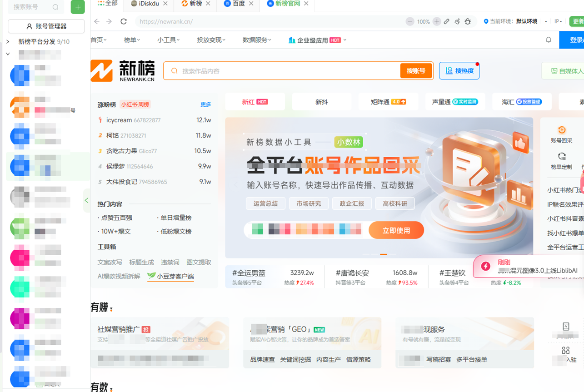This screenshot has width=584, height=392.
Task: Expand the 数据服务 dropdown menu
Action: point(257,40)
